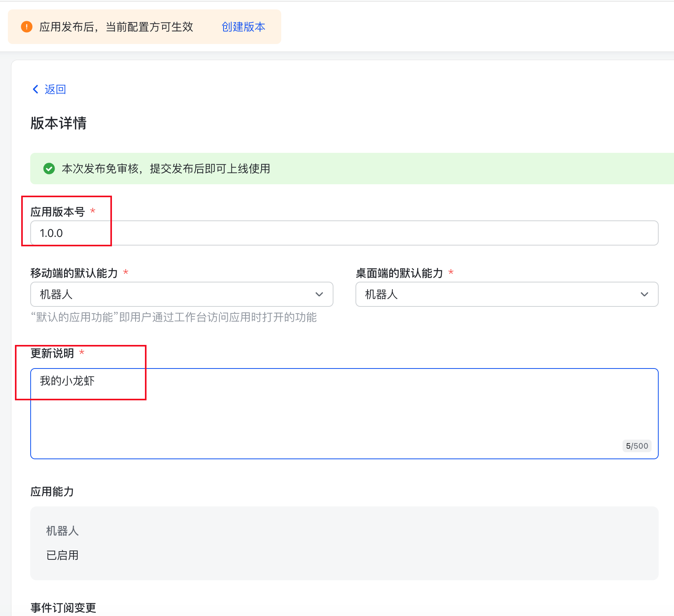The height and width of the screenshot is (616, 674).
Task: Click the chevron arrow in the 移动端 dropdown
Action: [319, 294]
